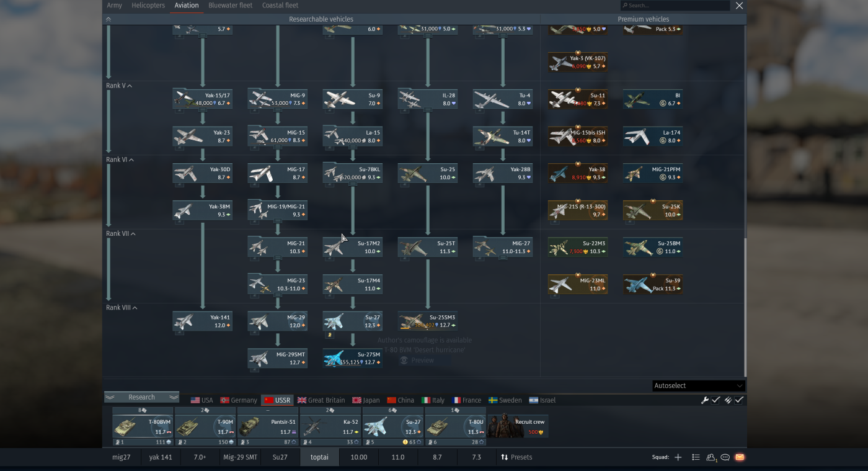Open the Presets button

[x=516, y=457]
